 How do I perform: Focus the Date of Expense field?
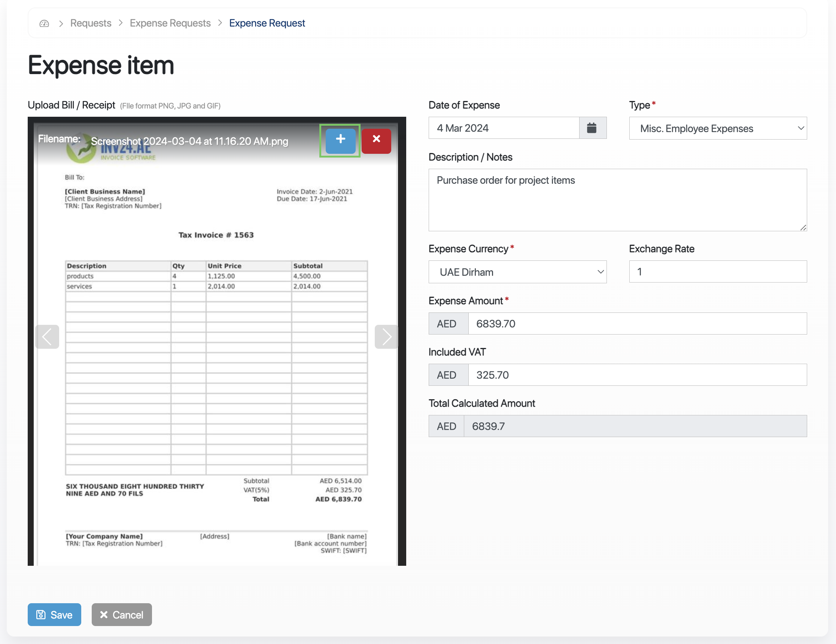504,128
